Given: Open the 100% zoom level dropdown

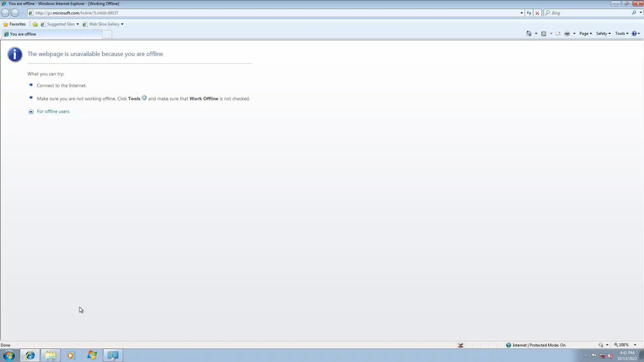Looking at the screenshot, I should pyautogui.click(x=635, y=345).
